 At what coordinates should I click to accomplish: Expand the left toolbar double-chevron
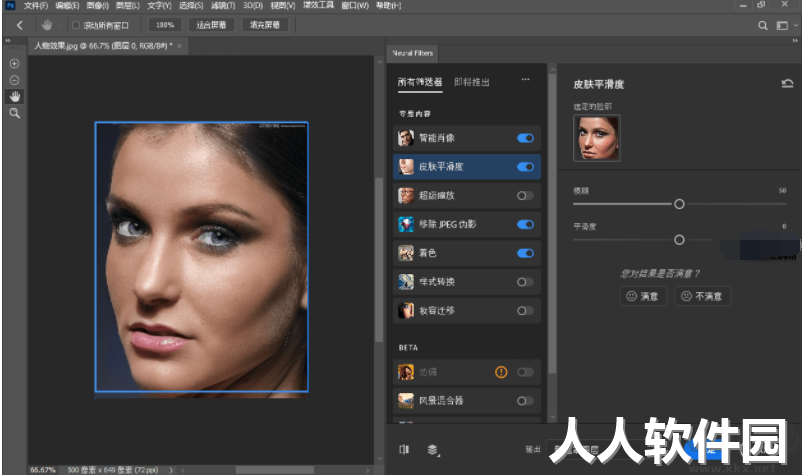[7, 40]
